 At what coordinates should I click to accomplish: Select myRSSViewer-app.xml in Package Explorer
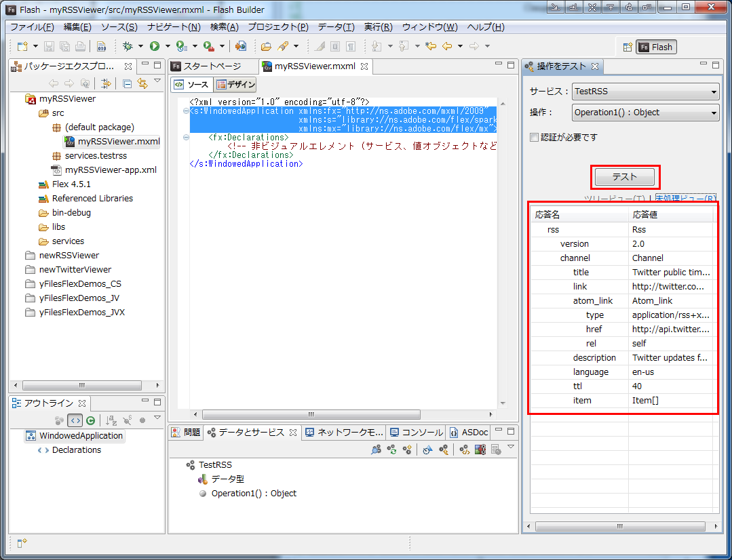coord(111,170)
